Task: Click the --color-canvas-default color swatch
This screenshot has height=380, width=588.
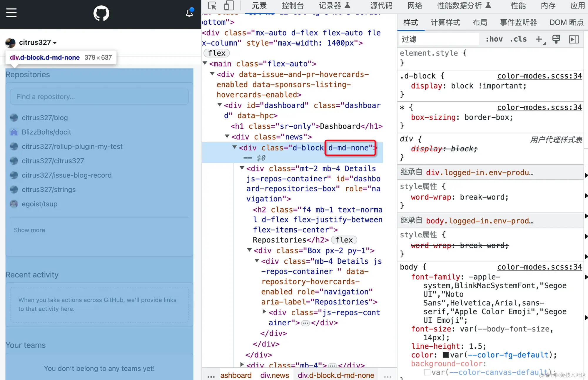Action: [x=427, y=372]
